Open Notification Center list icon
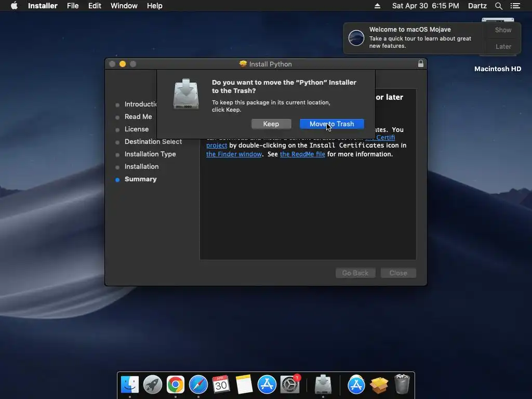Screen dimensions: 532x399 pyautogui.click(x=515, y=6)
